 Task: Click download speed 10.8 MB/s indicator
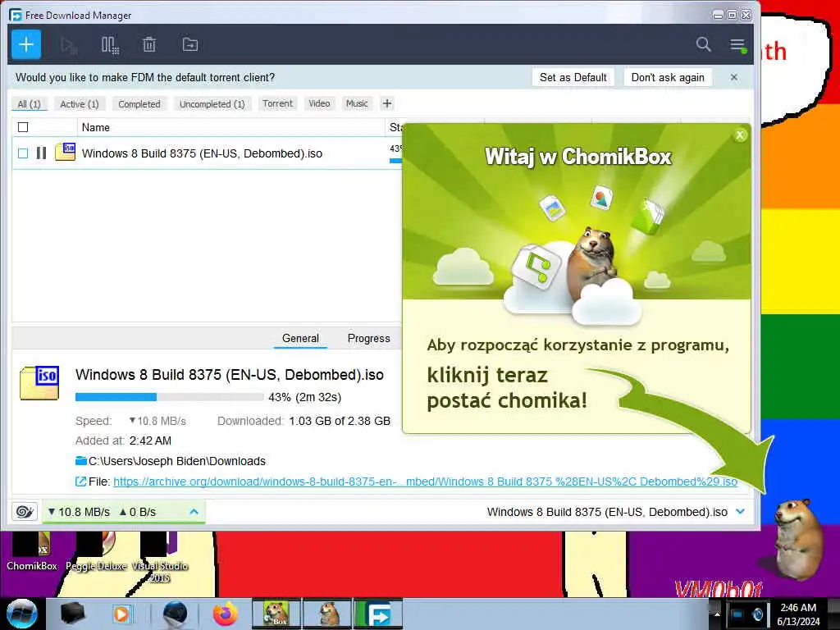pyautogui.click(x=79, y=512)
